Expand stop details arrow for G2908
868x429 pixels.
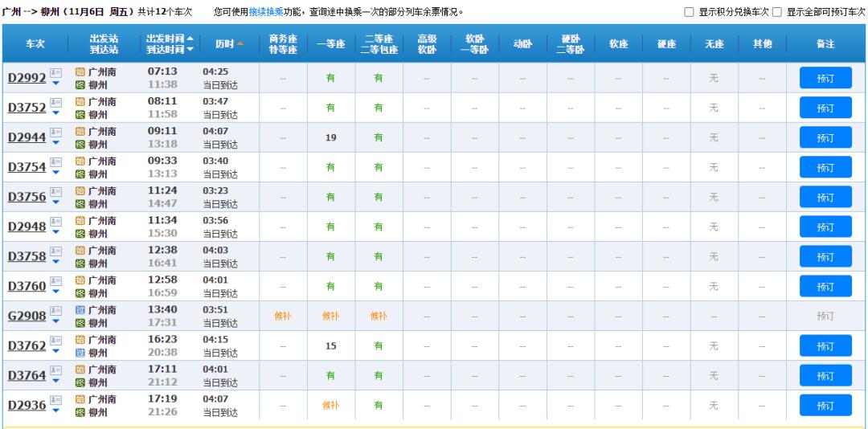(x=55, y=321)
